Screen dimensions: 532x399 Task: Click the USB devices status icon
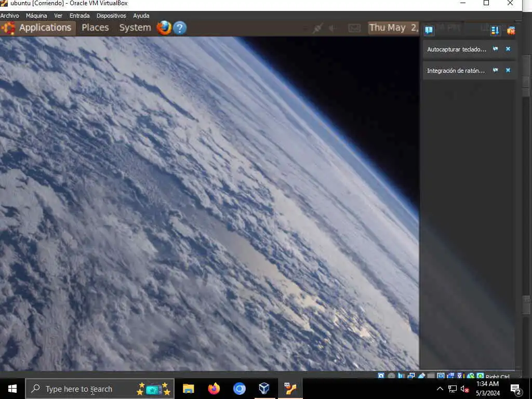click(x=421, y=376)
